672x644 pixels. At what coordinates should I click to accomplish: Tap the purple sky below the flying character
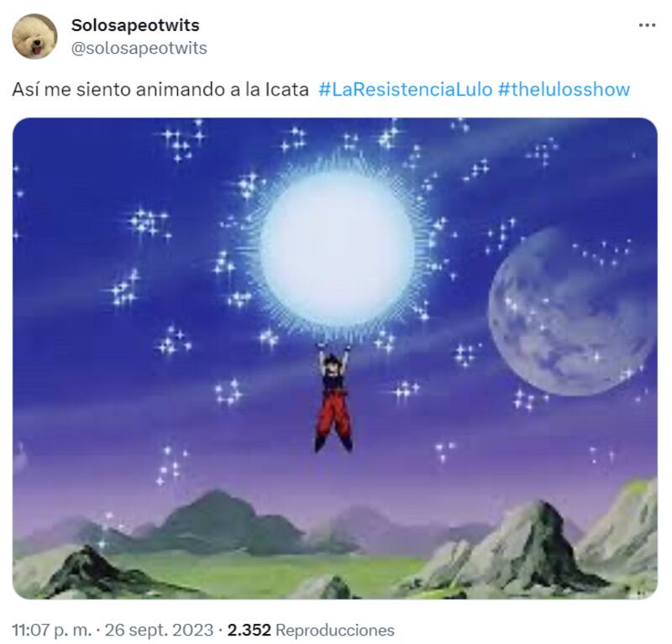(x=334, y=475)
